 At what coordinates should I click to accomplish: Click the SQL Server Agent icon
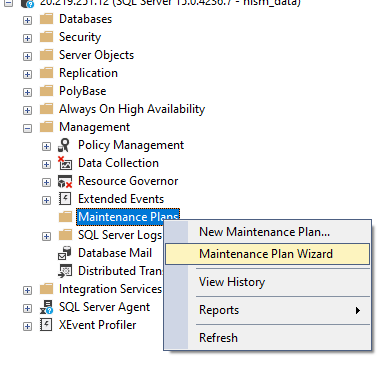(46, 307)
